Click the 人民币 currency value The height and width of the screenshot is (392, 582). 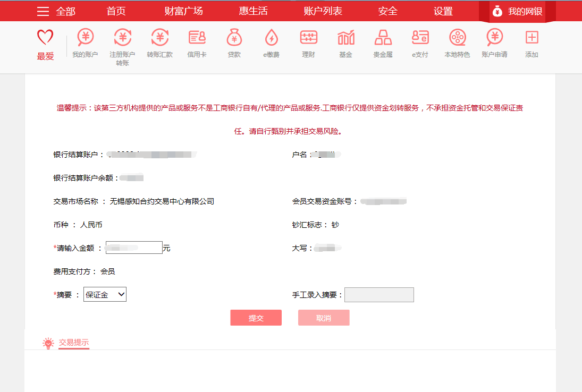pos(91,225)
